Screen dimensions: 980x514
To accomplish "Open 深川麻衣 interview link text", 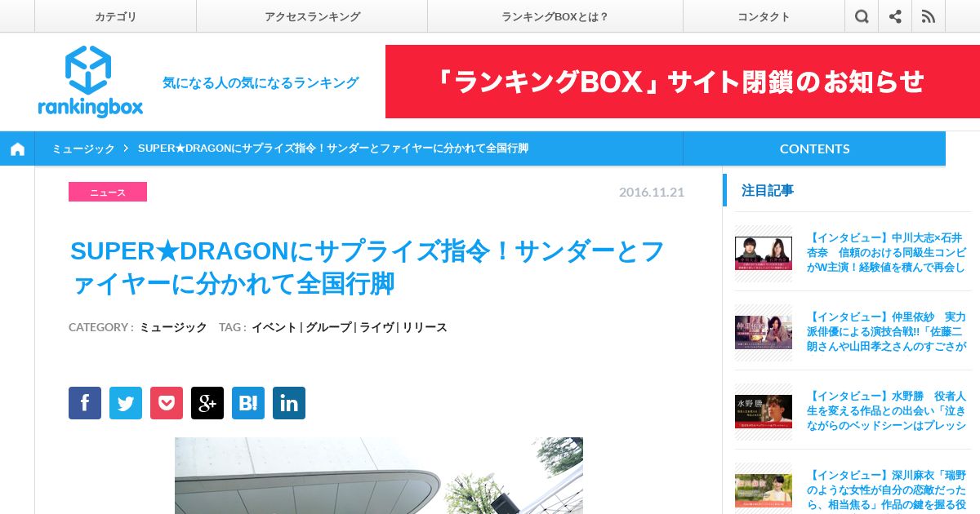I will [x=886, y=490].
